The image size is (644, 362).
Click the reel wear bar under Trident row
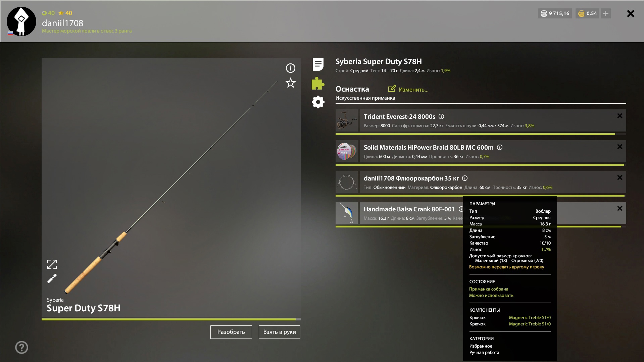481,134
